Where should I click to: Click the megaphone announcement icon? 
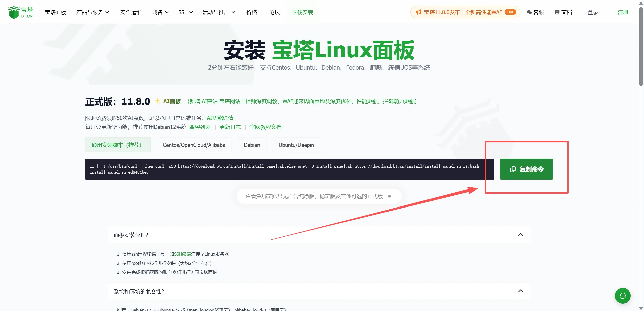click(x=418, y=12)
